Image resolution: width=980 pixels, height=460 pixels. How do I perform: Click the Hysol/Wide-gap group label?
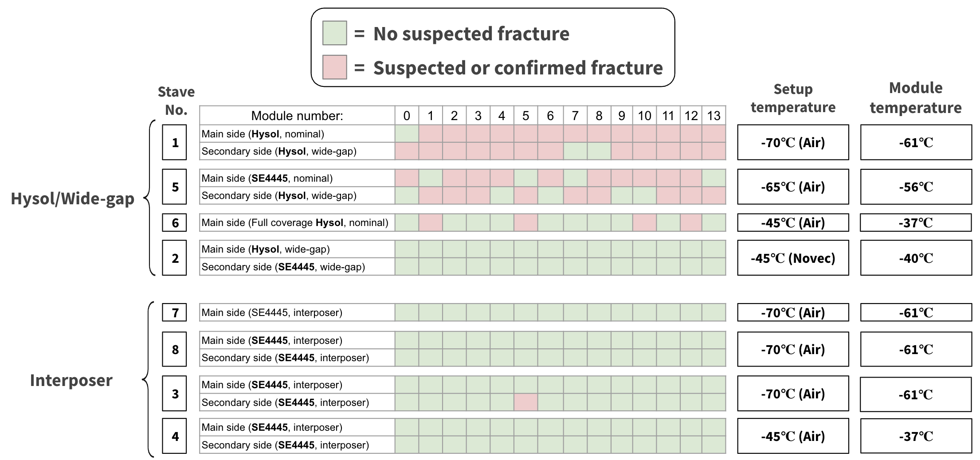[x=72, y=199]
